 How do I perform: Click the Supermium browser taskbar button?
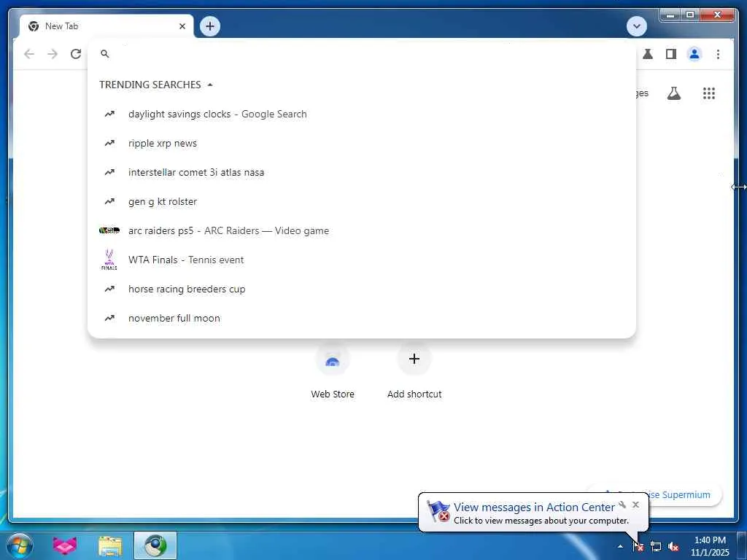point(155,545)
